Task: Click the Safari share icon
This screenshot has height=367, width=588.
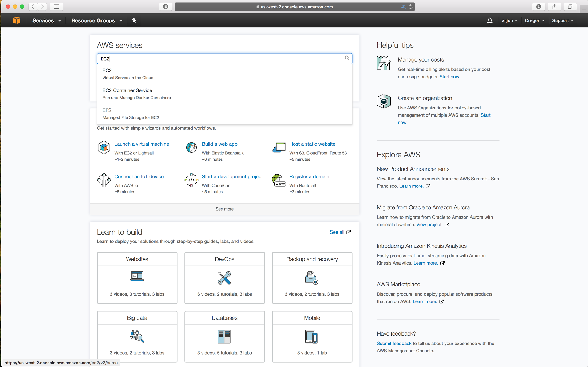Action: coord(554,7)
